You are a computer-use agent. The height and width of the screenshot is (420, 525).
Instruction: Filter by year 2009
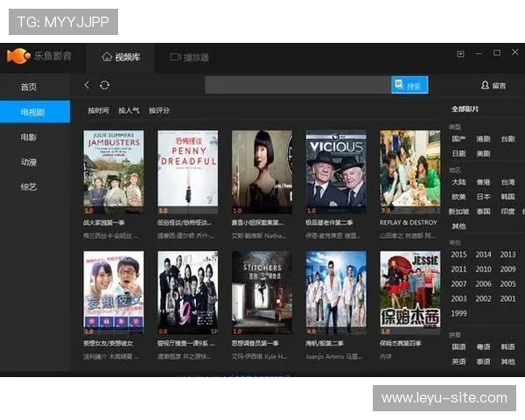click(507, 269)
